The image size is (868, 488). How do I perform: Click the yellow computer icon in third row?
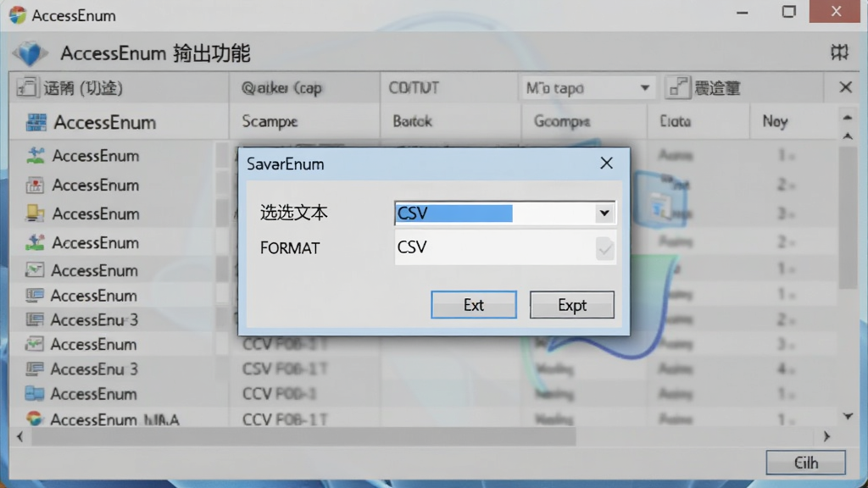tap(35, 213)
